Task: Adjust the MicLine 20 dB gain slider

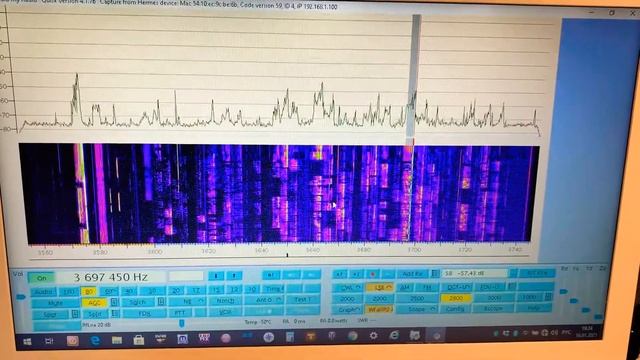Action: point(182,324)
